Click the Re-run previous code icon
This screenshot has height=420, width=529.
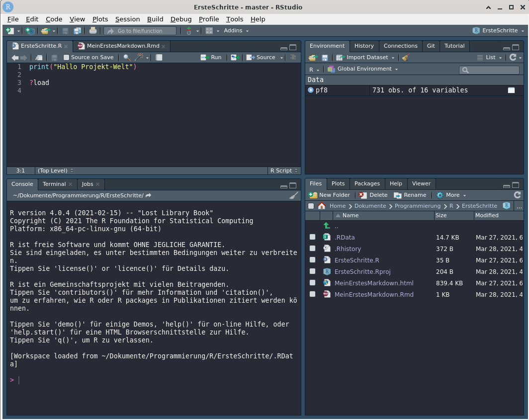point(235,58)
